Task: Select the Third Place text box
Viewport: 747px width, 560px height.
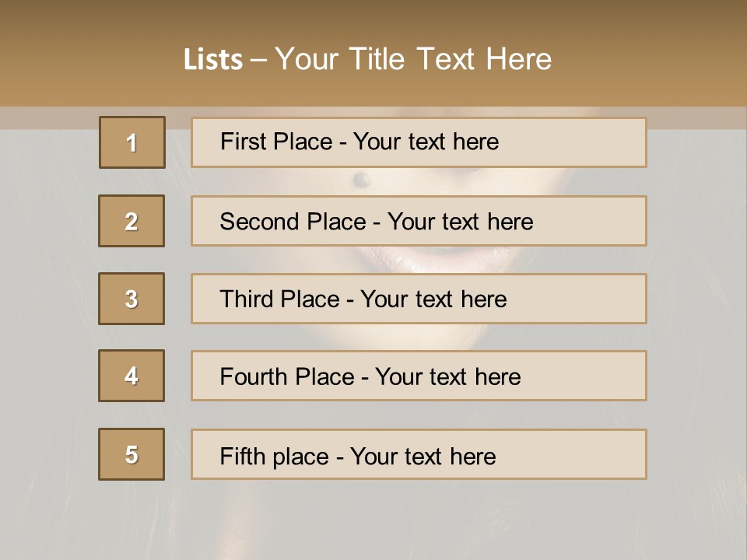Action: 419,299
